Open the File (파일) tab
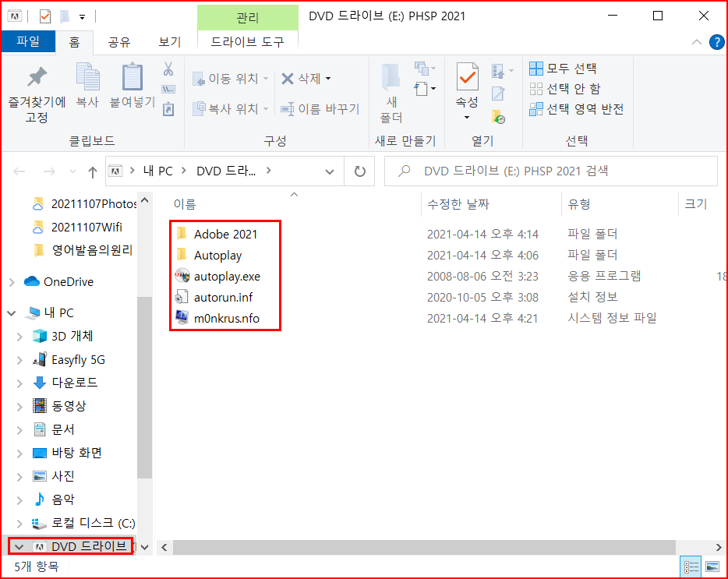Viewport: 728px width, 579px height. click(28, 42)
